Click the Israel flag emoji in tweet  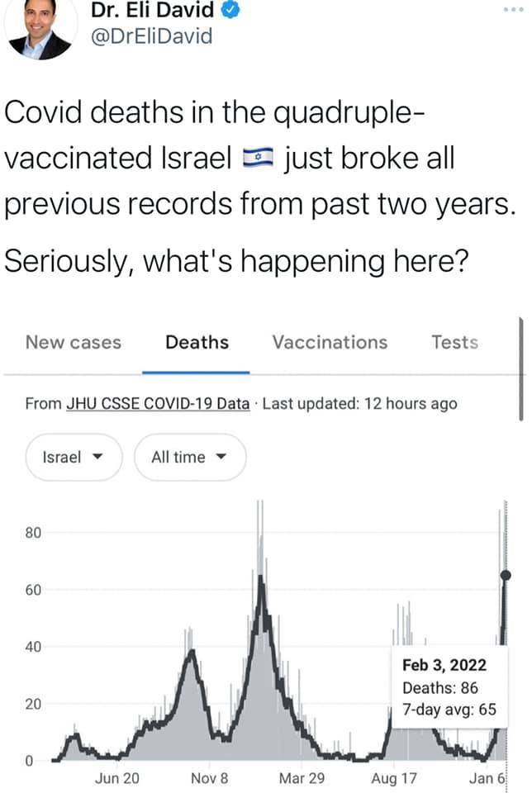click(x=258, y=158)
